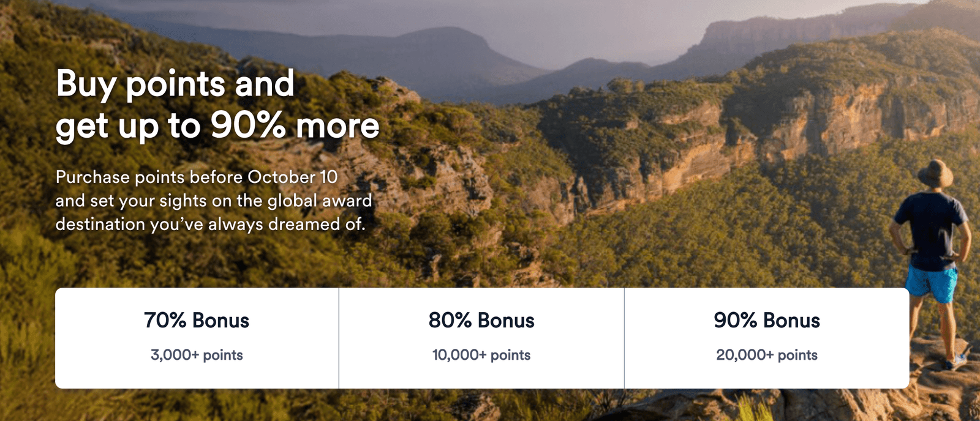Click divider between 70% and 80% cards
The image size is (980, 421).
tap(339, 338)
